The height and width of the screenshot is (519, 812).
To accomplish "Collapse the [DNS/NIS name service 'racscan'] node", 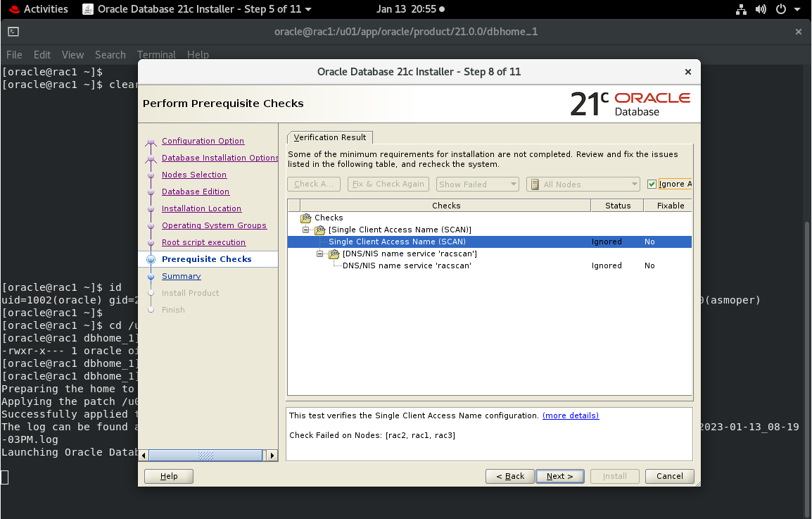I will click(319, 254).
